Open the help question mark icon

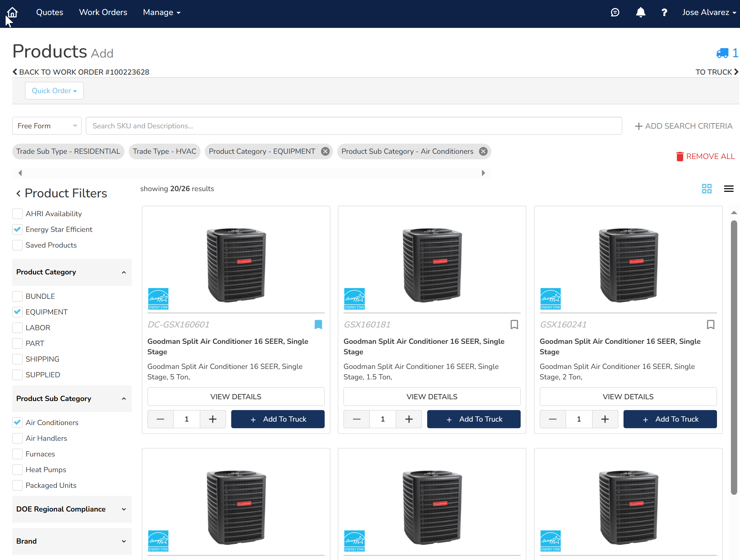click(x=664, y=13)
